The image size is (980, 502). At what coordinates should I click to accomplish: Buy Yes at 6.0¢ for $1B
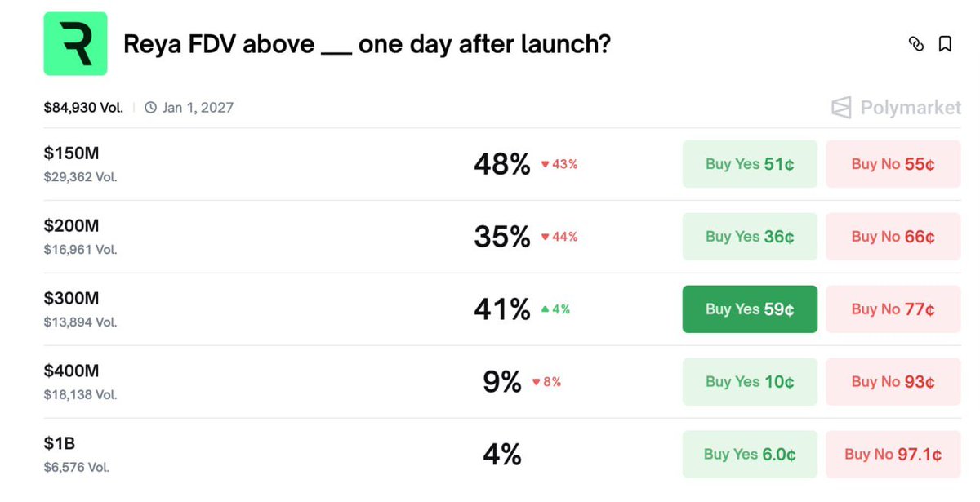[x=749, y=455]
